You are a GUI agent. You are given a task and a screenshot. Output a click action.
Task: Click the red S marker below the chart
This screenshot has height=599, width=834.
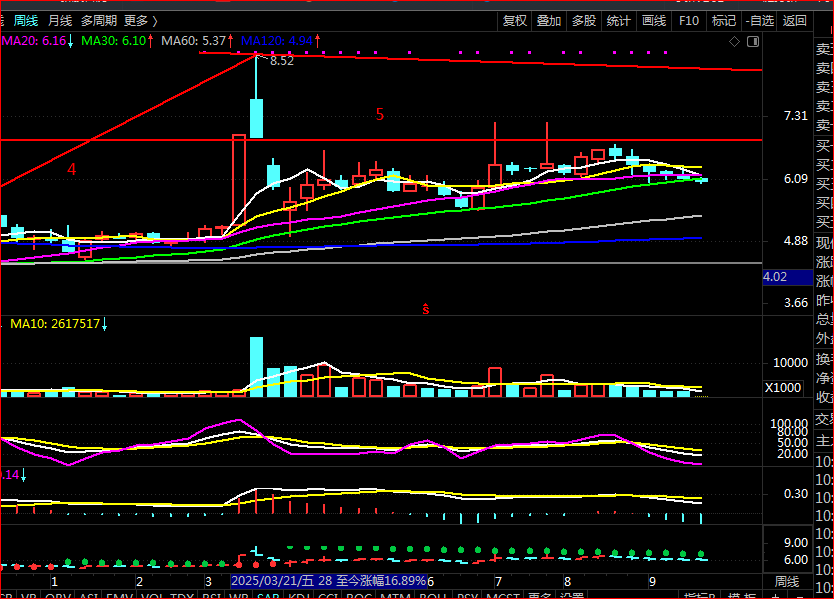click(426, 309)
